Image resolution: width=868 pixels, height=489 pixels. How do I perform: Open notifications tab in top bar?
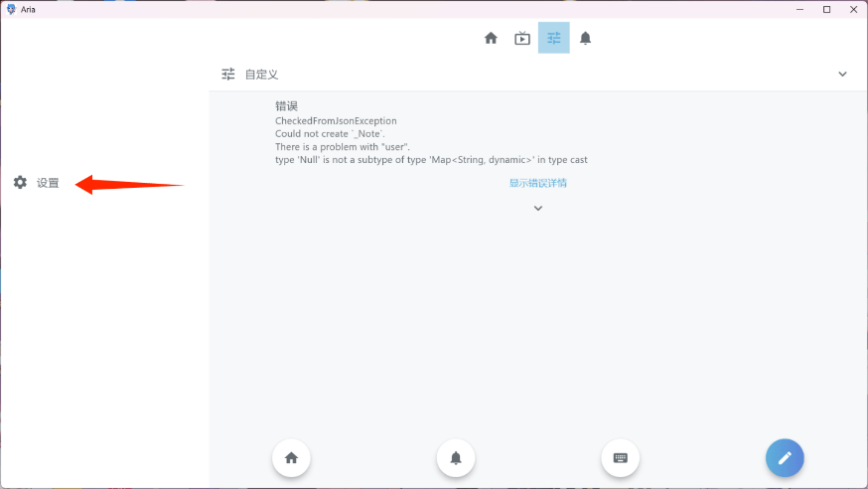(585, 38)
